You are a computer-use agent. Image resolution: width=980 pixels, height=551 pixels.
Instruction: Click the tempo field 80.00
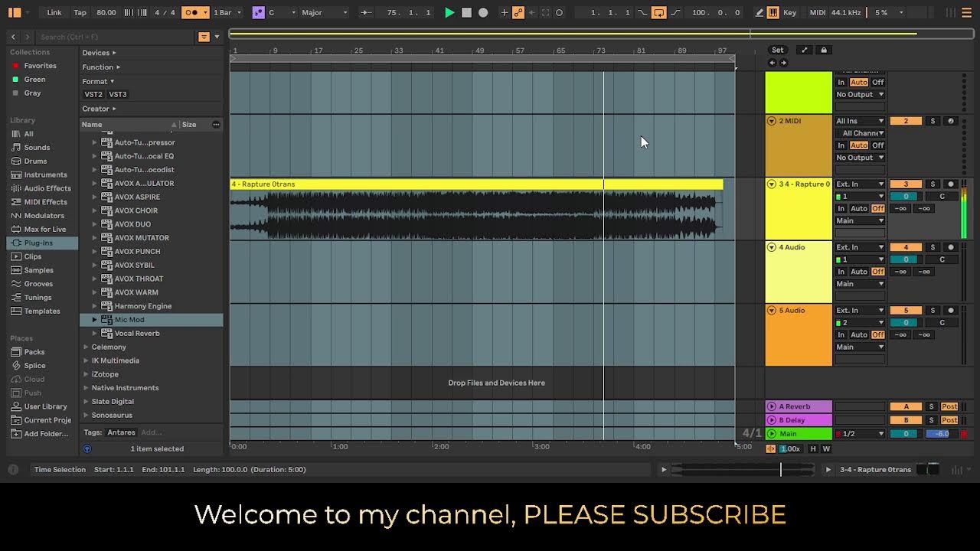[x=106, y=12]
